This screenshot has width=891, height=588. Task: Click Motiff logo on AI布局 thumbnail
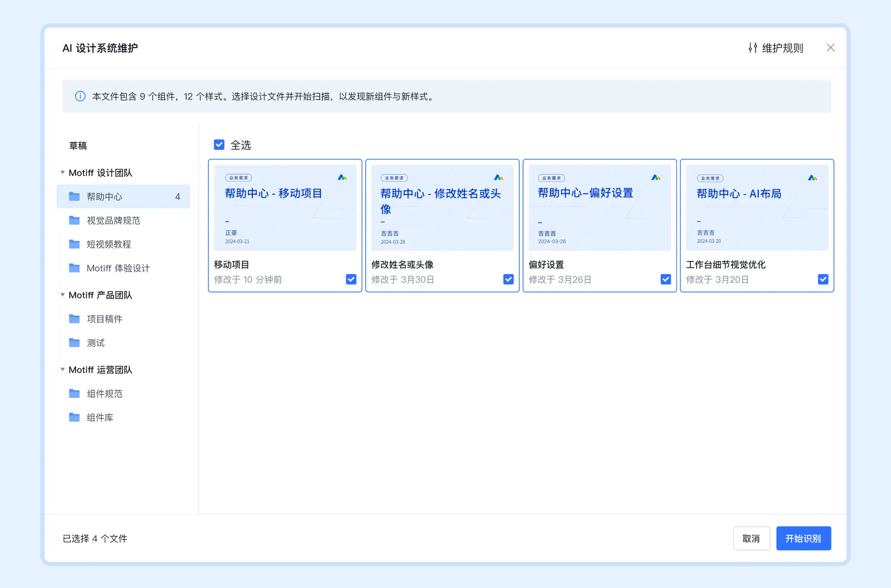(812, 178)
